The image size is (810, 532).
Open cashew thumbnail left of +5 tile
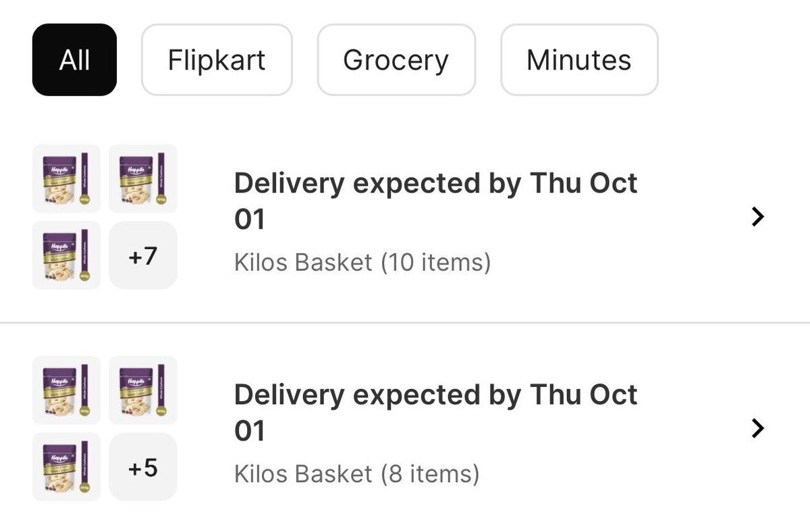[66, 467]
